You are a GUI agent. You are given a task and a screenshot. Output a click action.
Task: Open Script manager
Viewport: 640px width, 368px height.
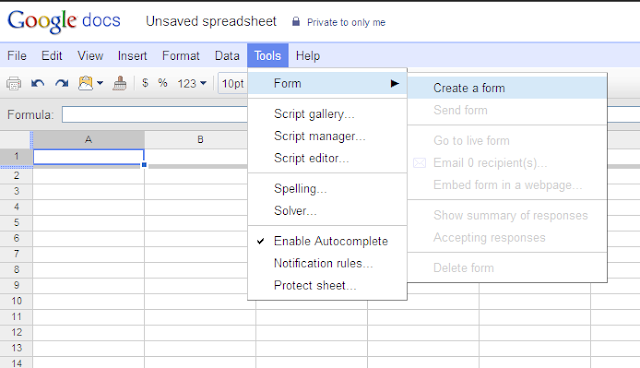[327, 136]
